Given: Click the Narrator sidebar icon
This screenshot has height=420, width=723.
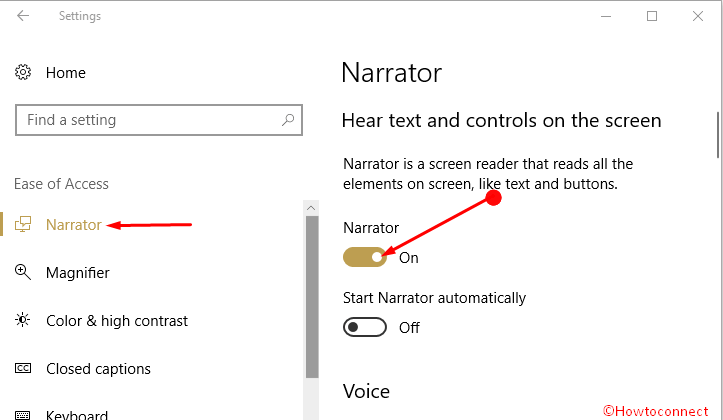Looking at the screenshot, I should 23,225.
